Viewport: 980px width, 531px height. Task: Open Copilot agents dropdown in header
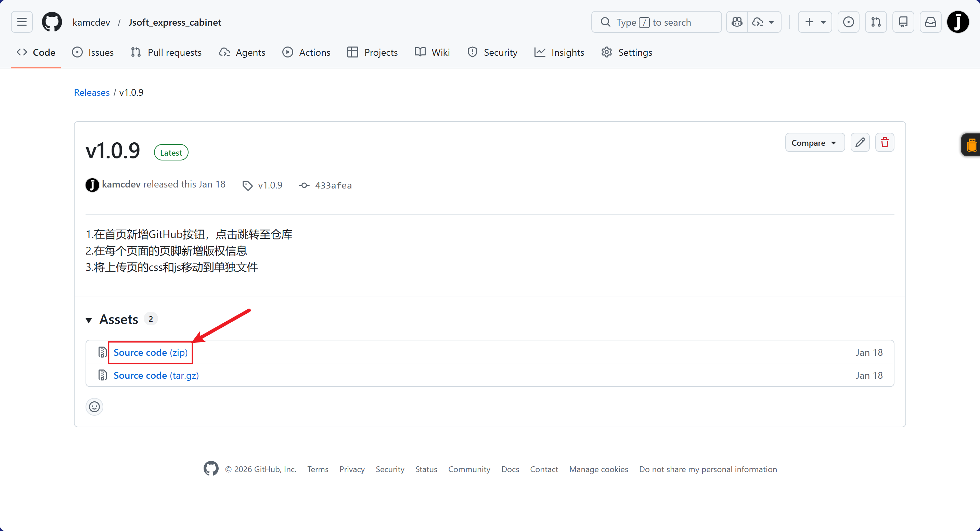(764, 22)
